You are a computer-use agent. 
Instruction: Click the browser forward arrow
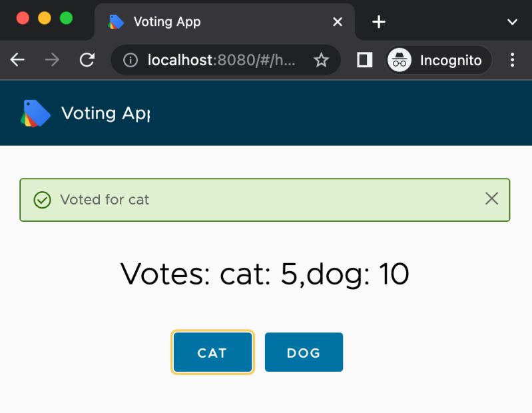52,60
